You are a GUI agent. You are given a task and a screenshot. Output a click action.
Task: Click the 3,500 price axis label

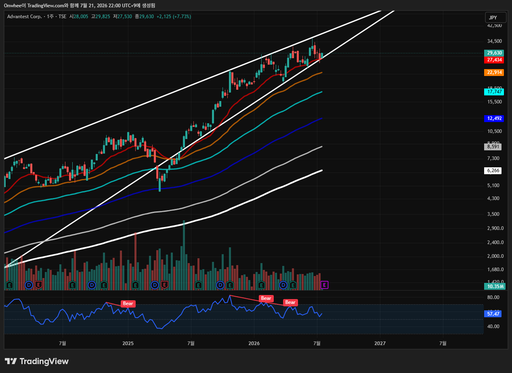click(493, 214)
